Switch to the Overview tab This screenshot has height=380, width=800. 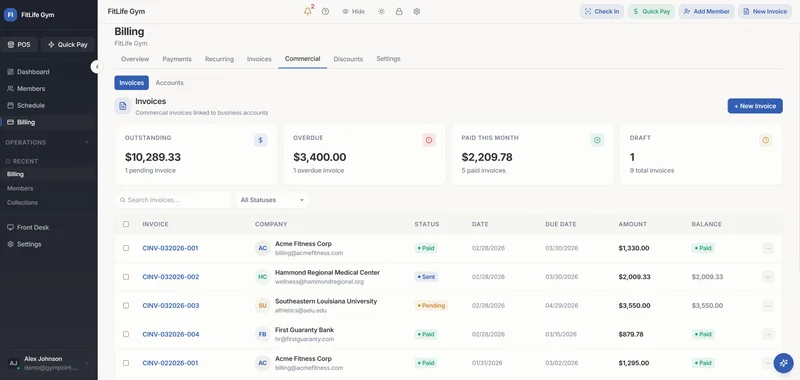click(135, 59)
